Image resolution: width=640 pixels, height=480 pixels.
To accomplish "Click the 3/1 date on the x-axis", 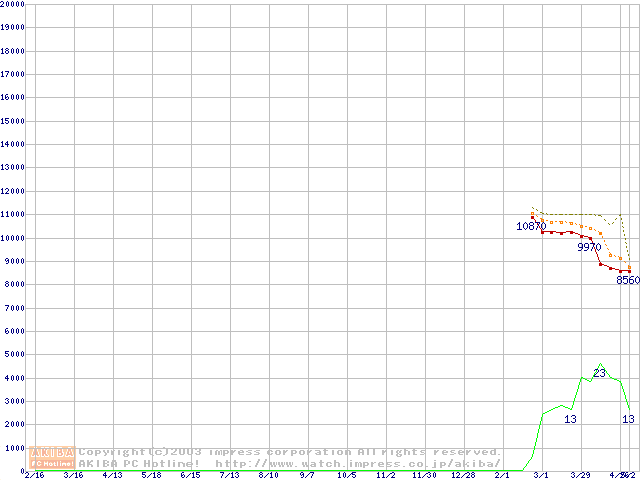I will 541,475.
